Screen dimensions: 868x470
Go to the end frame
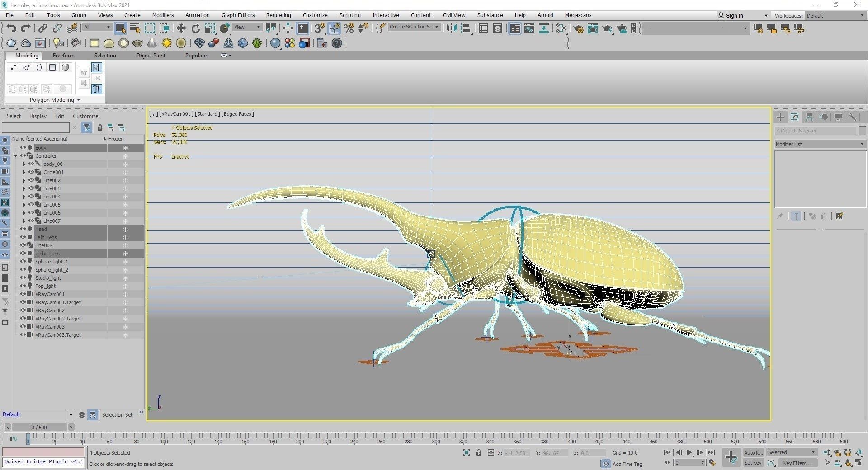pos(711,452)
